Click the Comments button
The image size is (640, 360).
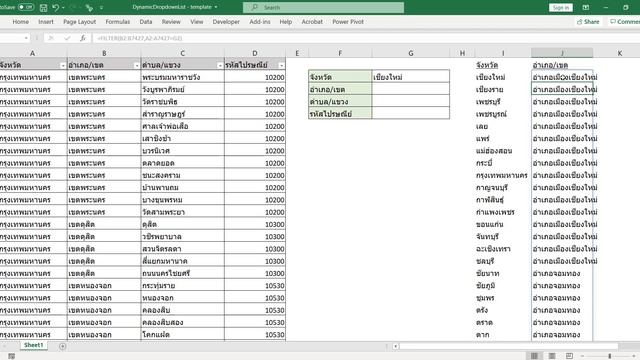(x=625, y=22)
